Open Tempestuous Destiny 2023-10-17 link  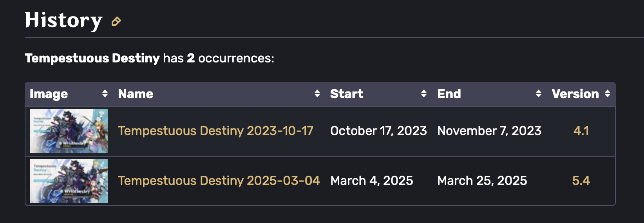click(x=216, y=131)
